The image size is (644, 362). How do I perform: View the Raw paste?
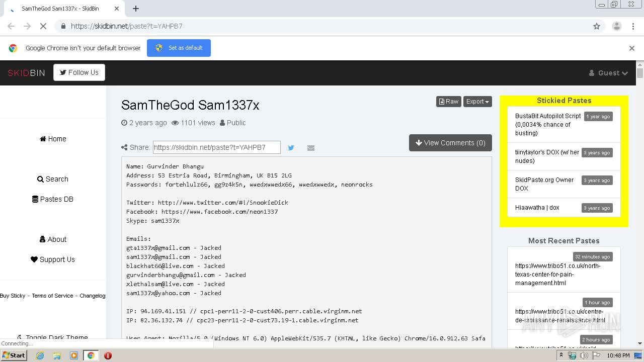click(x=448, y=102)
